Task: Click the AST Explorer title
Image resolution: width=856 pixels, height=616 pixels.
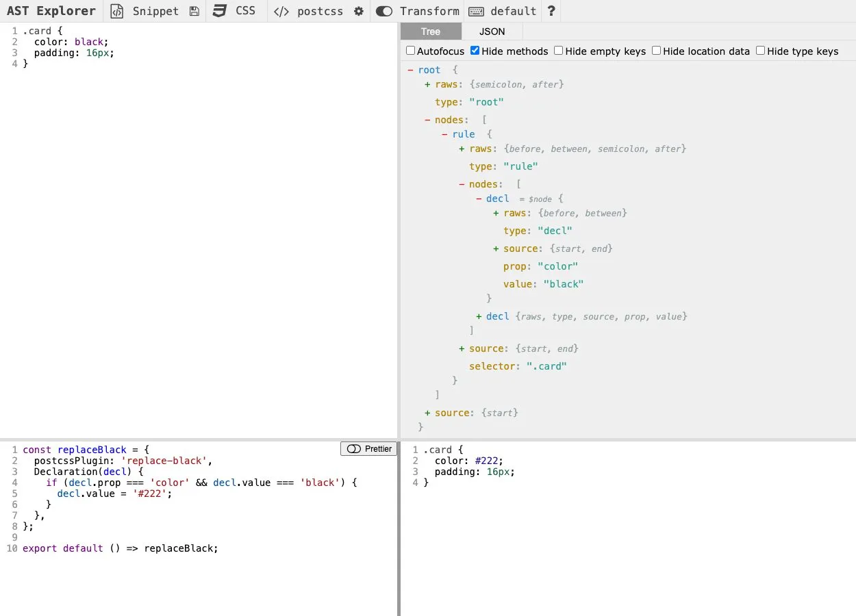Action: coord(51,11)
